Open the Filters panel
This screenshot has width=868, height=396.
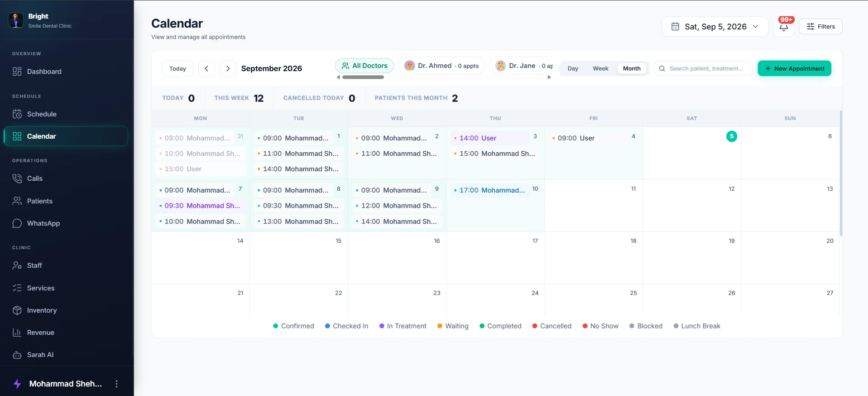tap(820, 27)
